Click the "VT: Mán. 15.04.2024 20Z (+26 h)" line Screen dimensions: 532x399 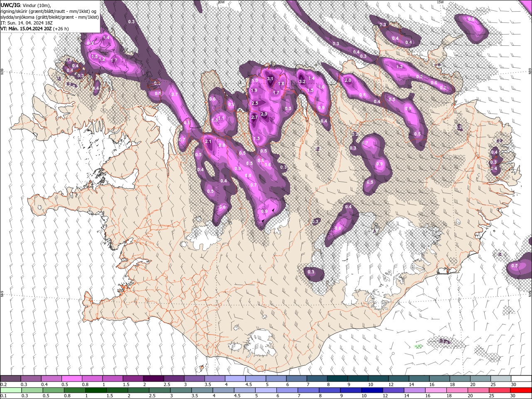point(34,29)
